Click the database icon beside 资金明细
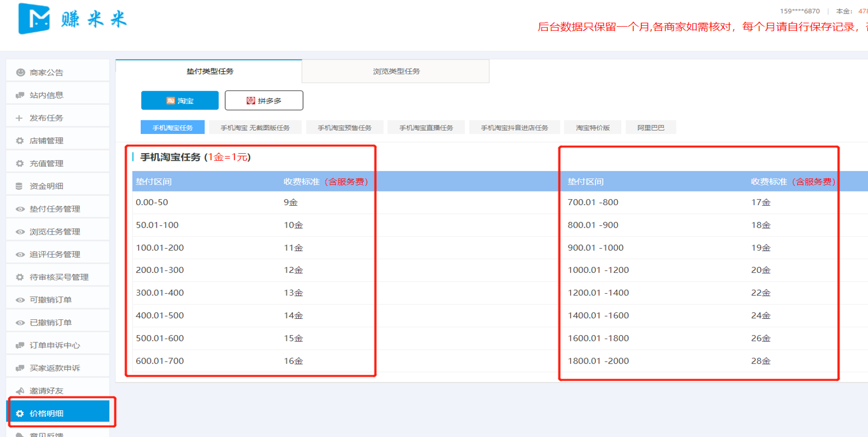The width and height of the screenshot is (868, 437). tap(19, 186)
